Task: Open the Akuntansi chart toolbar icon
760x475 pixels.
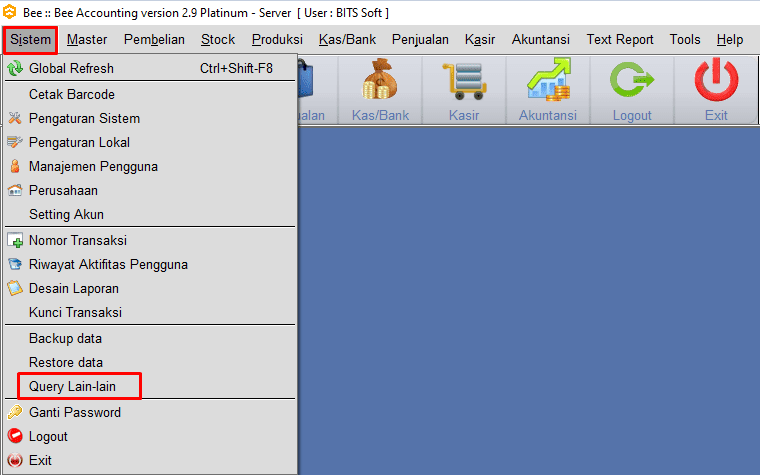Action: 548,79
